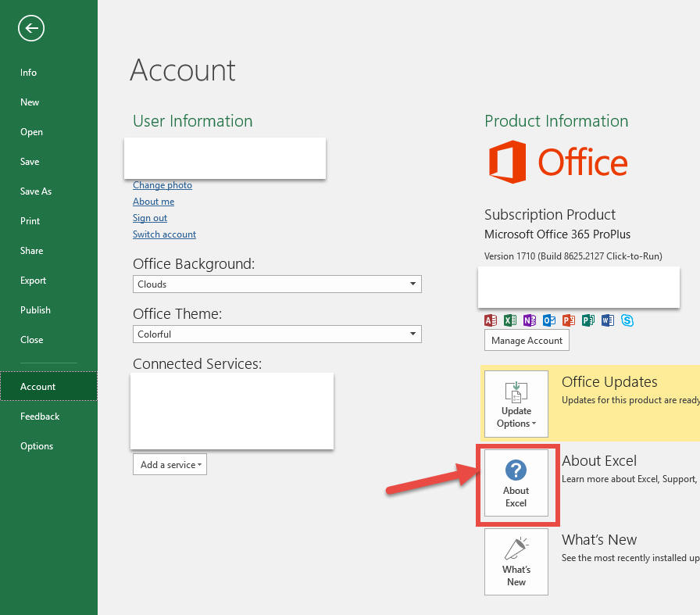This screenshot has width=700, height=615.
Task: Go to Export in the sidebar
Action: point(34,281)
